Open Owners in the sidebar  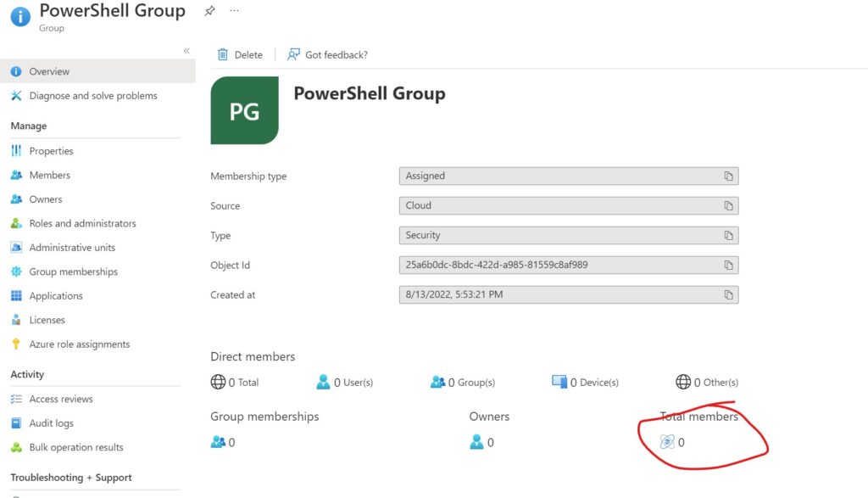tap(46, 199)
